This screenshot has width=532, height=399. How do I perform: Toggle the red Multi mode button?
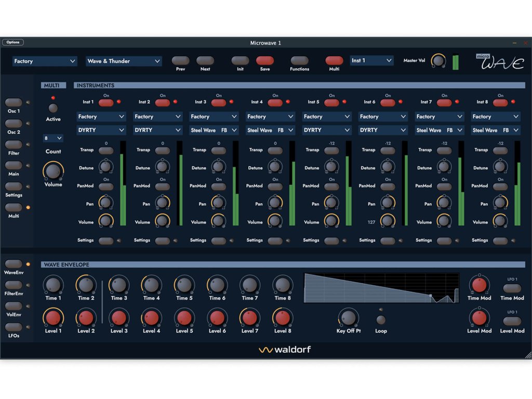[334, 60]
